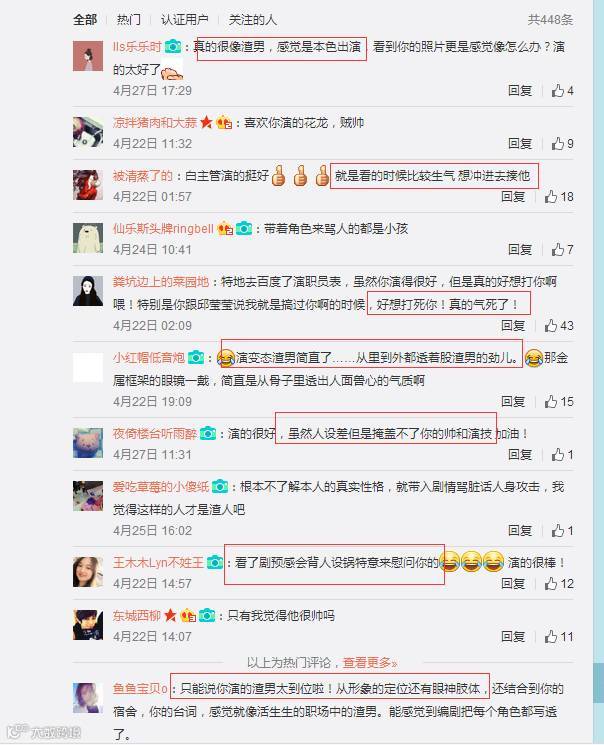Click camera badge next to 小红帽低音炮
This screenshot has width=604, height=745.
pos(196,357)
